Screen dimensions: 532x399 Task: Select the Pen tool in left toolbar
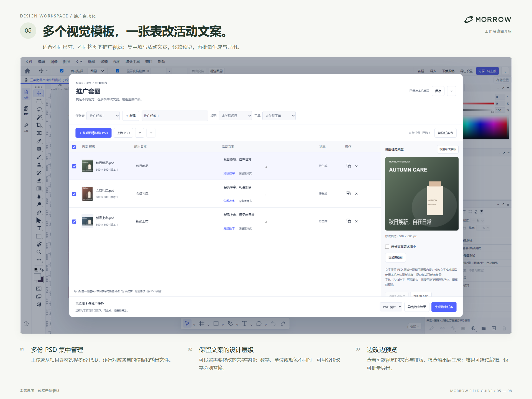point(39,213)
